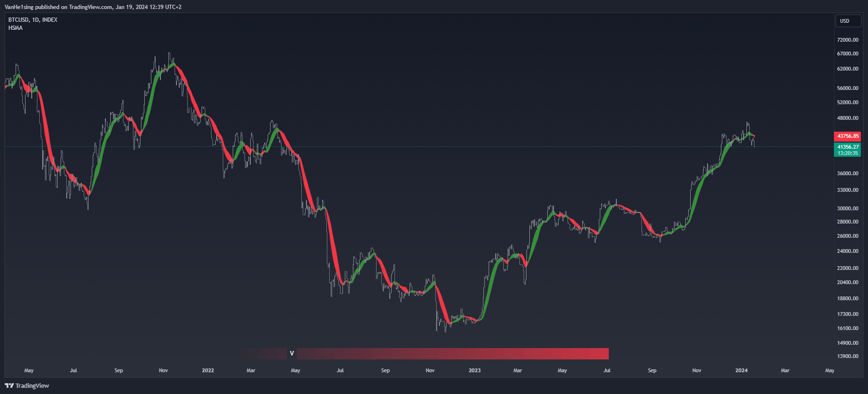The height and width of the screenshot is (394, 868).
Task: Click the 62000.00 price axis label
Action: click(x=848, y=69)
